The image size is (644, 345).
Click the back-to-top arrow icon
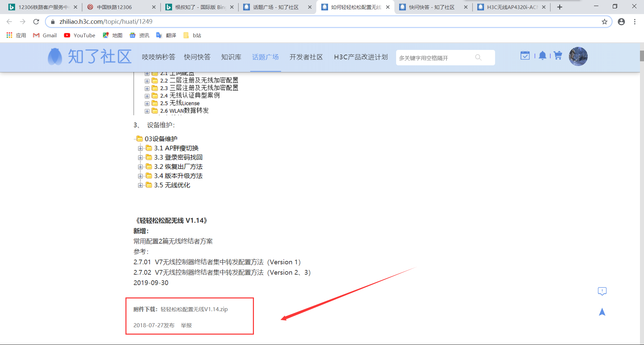click(x=602, y=312)
